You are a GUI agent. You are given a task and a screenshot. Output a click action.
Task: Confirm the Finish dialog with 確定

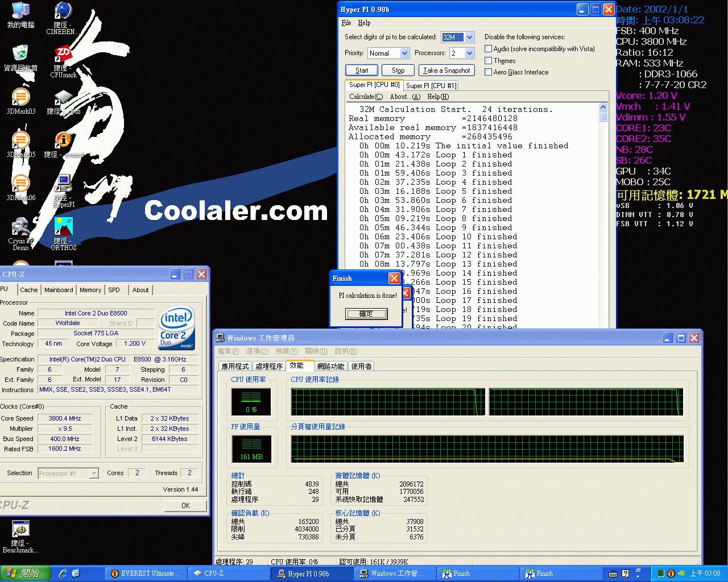[x=366, y=314]
